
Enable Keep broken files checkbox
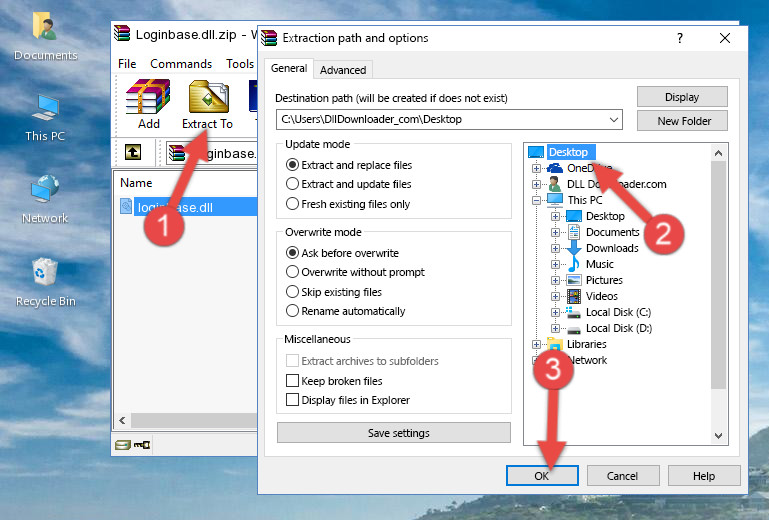(x=293, y=381)
